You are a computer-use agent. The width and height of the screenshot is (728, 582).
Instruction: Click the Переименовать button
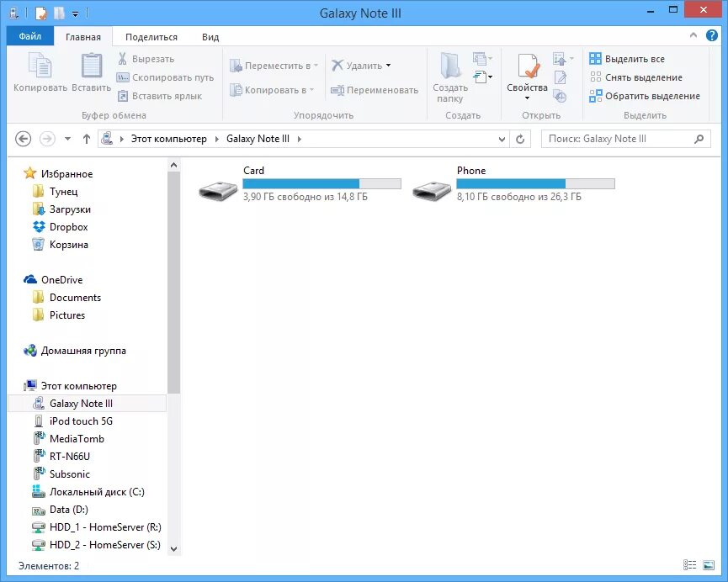tap(375, 90)
